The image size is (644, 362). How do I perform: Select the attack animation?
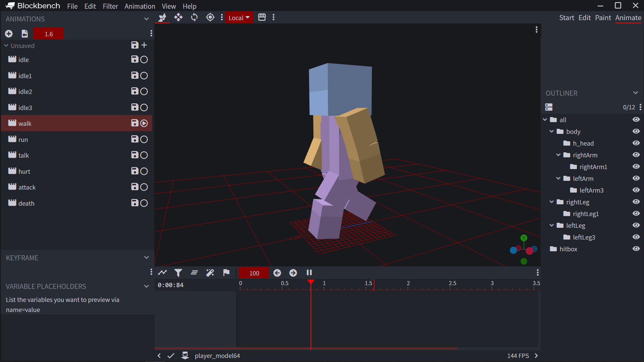tap(77, 187)
